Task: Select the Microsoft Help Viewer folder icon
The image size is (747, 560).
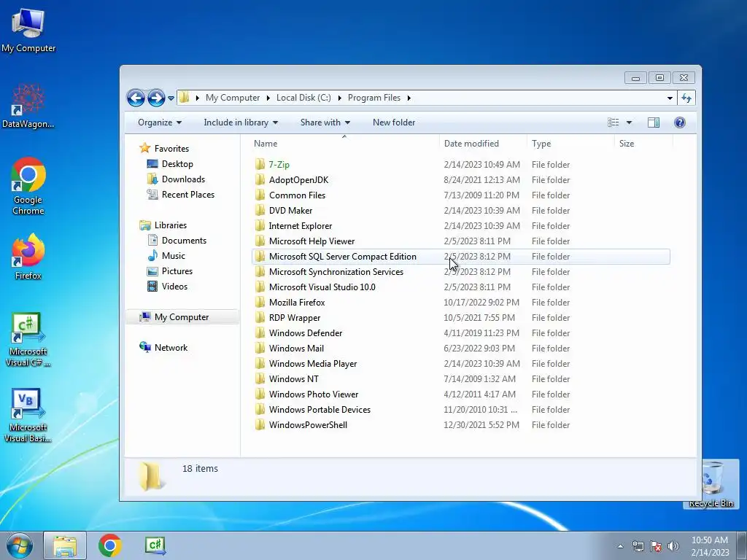Action: (260, 241)
